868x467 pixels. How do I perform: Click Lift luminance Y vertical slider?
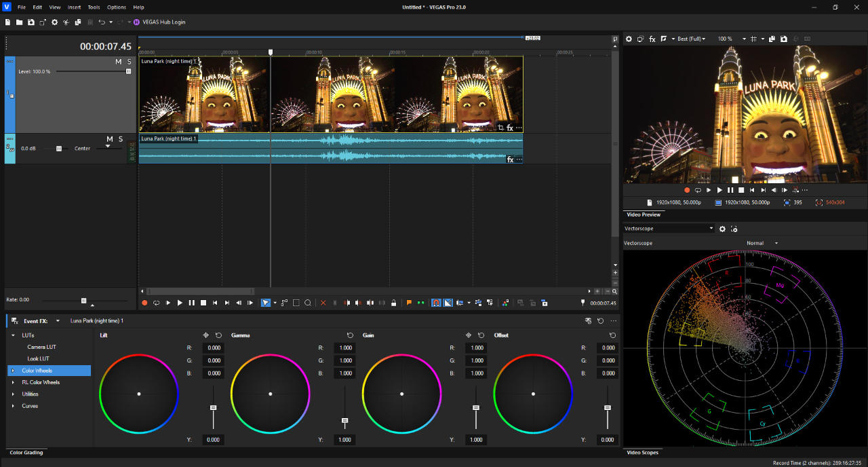click(213, 407)
